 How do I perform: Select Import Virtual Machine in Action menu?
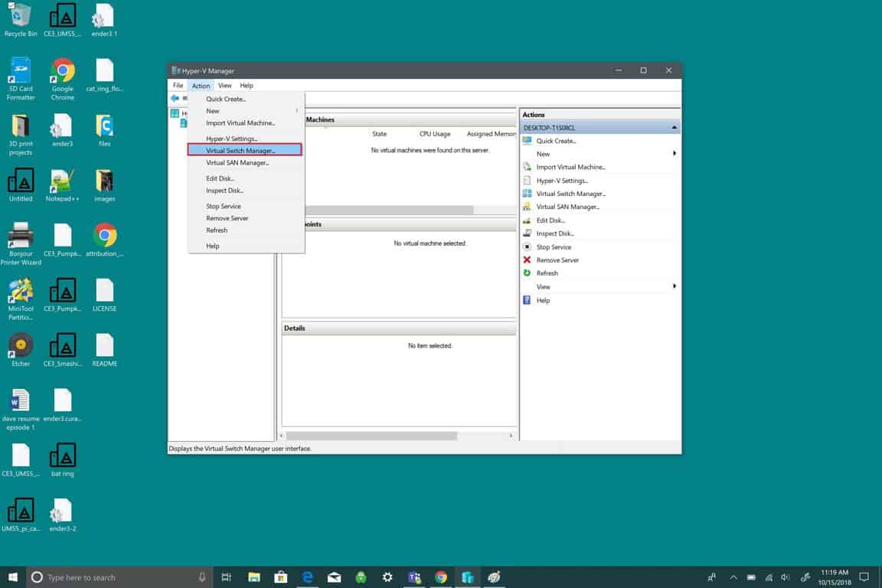pos(240,123)
